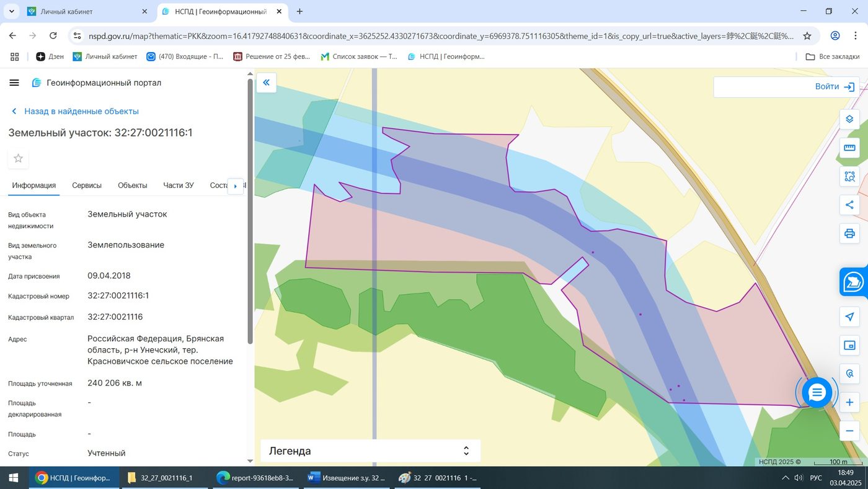Click the info panel vertical scrollbar
Viewport: 868px width, 489px height.
(x=250, y=211)
